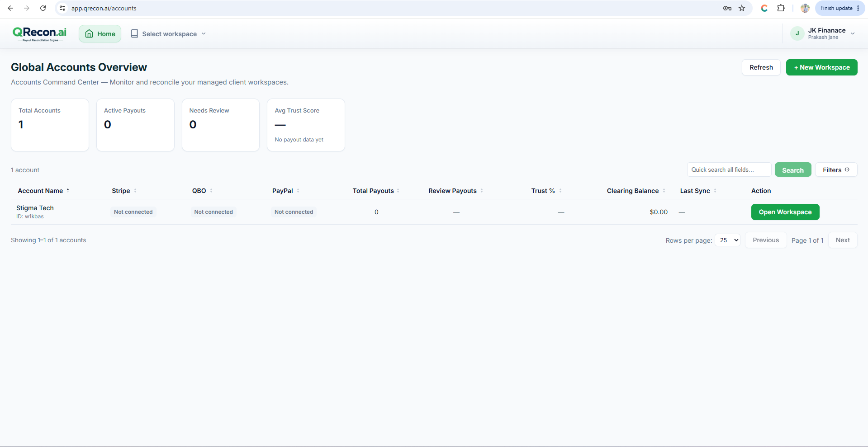Viewport: 868px width, 447px height.
Task: Click the Finish update button
Action: click(x=840, y=8)
